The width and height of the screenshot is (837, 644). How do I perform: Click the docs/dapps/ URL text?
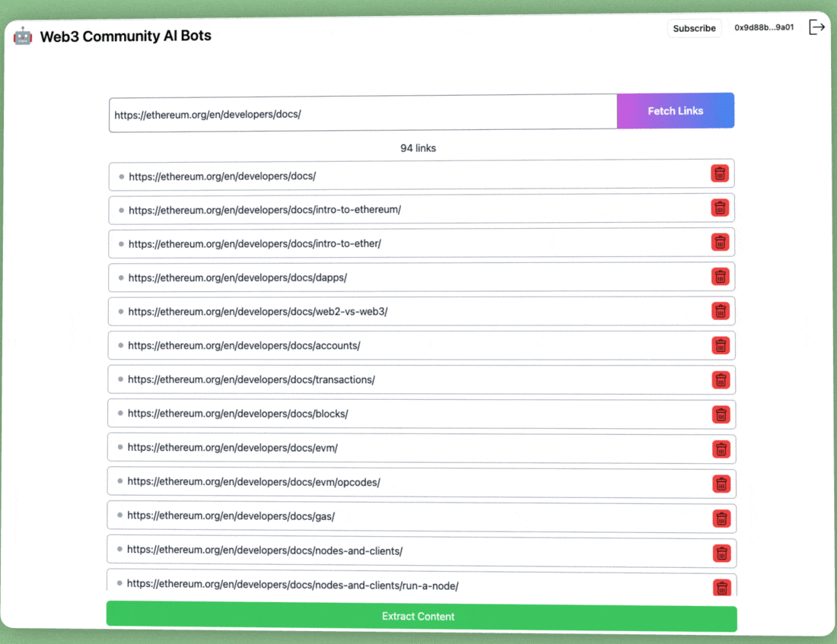point(237,278)
